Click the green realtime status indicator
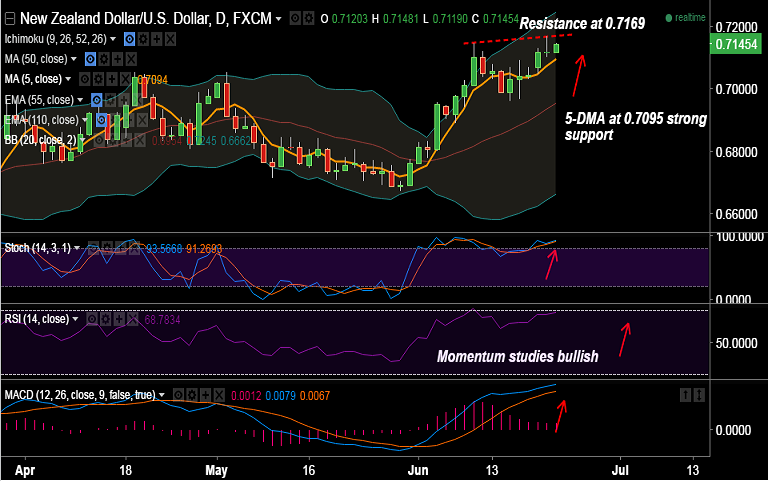The image size is (768, 484). (686, 18)
